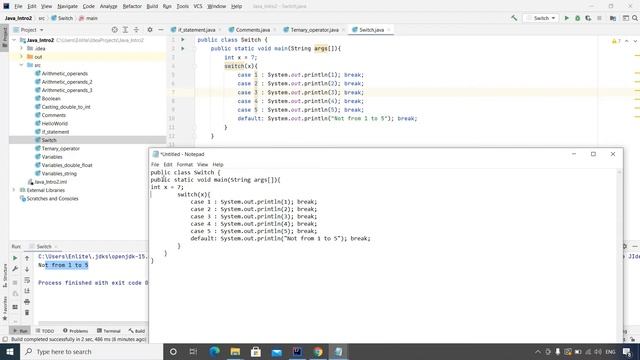Open Microsoft Edge from taskbar
Screen dimensions: 640x360
[x=214, y=352]
